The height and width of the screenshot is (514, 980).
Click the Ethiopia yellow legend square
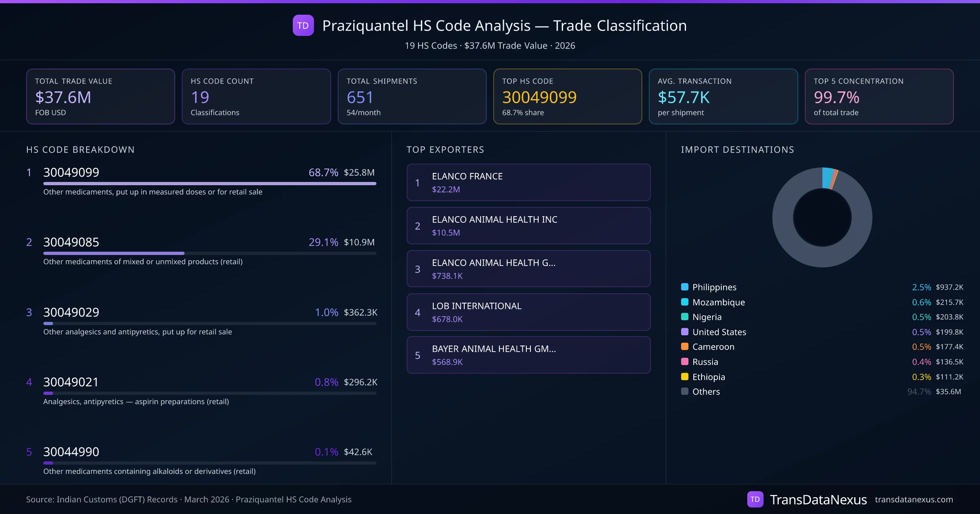[685, 377]
